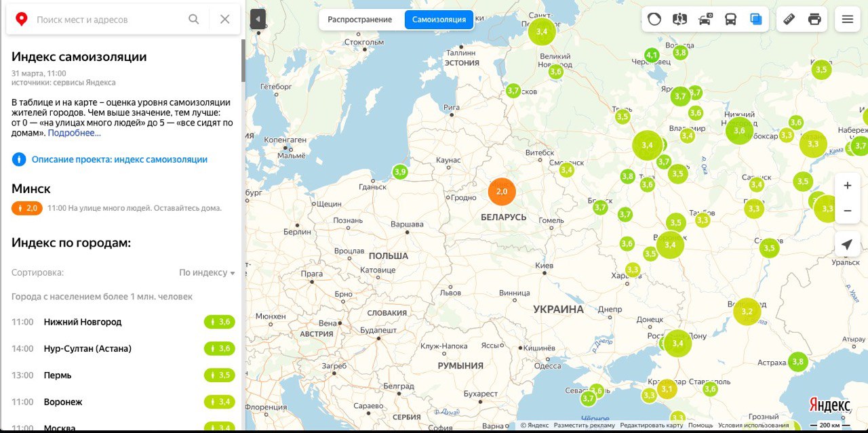The image size is (868, 433).
Task: Toggle public transport bus layer
Action: pos(730,19)
